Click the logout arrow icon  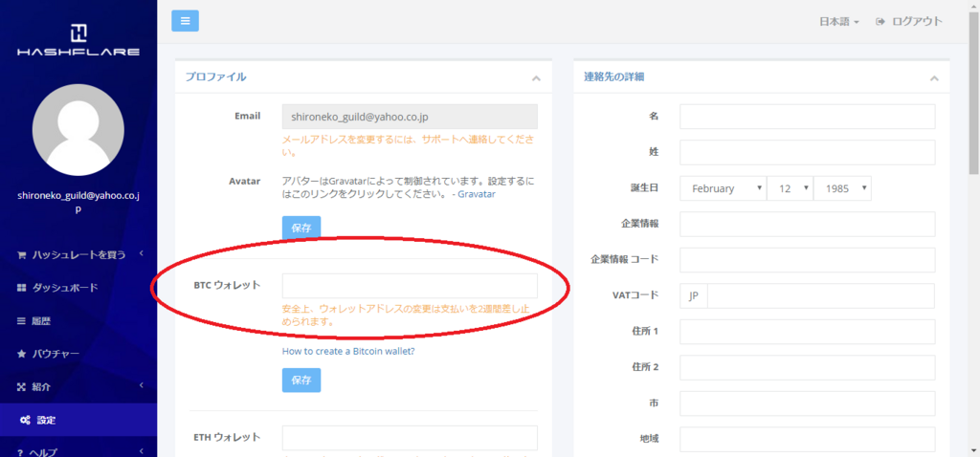[x=880, y=21]
